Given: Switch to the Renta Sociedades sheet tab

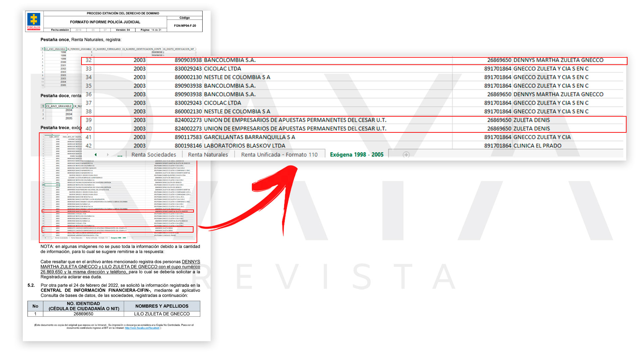Looking at the screenshot, I should coord(154,155).
